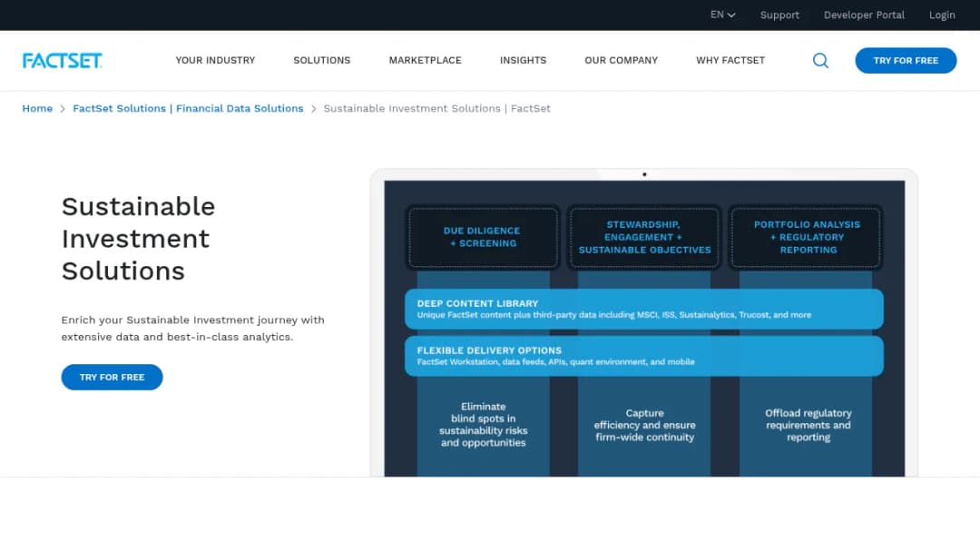980x552 pixels.
Task: Open the Support link
Action: (x=779, y=15)
